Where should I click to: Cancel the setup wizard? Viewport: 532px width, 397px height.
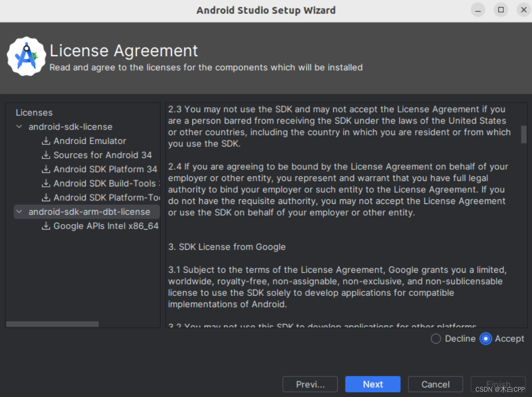tap(435, 384)
